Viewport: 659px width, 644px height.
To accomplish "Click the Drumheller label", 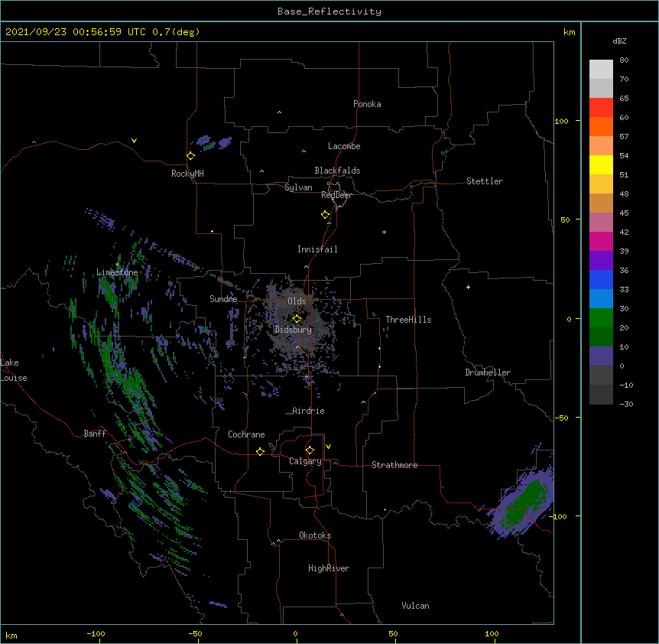I will click(488, 372).
